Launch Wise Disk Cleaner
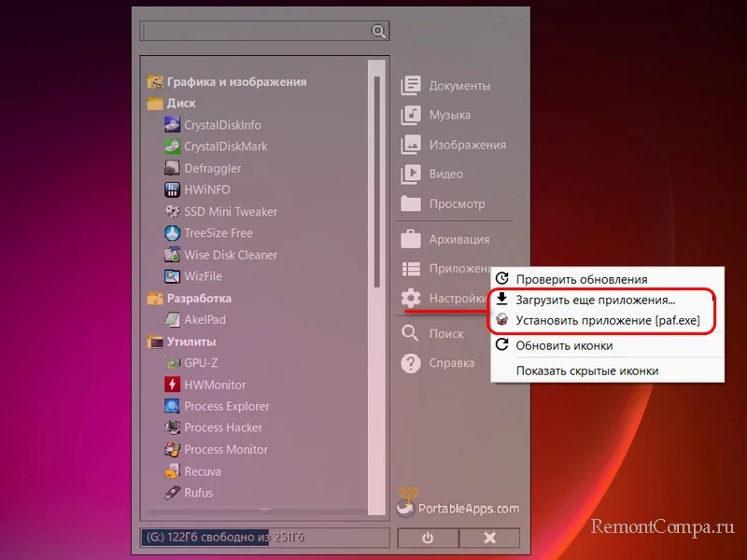The width and height of the screenshot is (747, 560). point(230,255)
